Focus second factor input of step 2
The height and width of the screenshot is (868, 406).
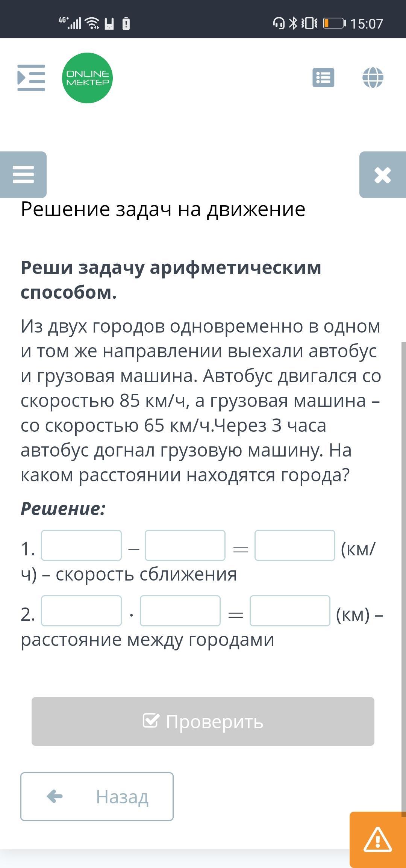coord(180,611)
